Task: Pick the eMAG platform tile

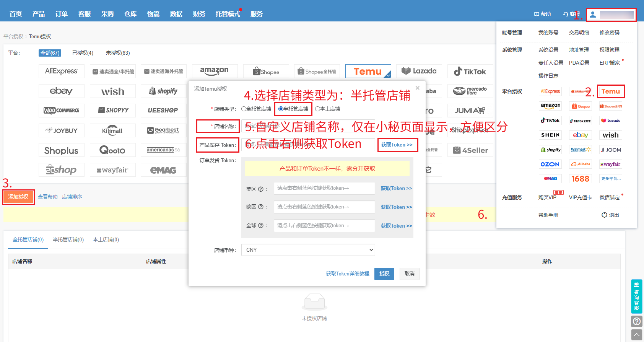Action: coord(163,170)
